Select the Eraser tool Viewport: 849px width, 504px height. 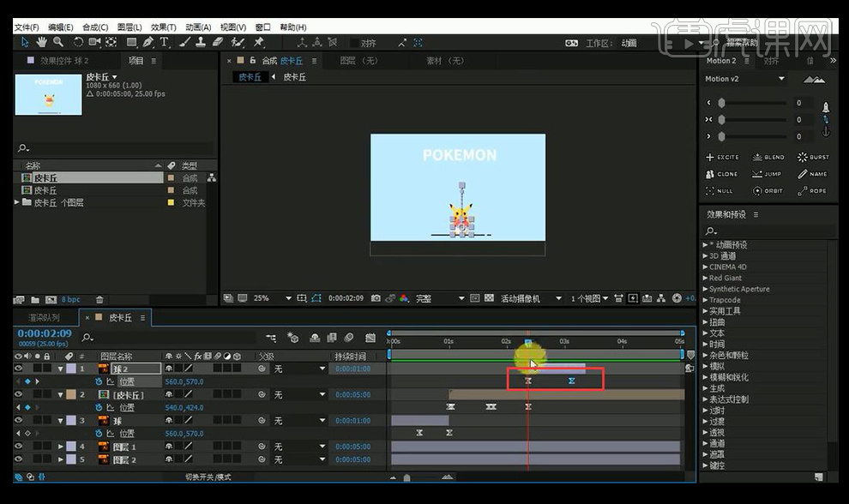tap(218, 42)
